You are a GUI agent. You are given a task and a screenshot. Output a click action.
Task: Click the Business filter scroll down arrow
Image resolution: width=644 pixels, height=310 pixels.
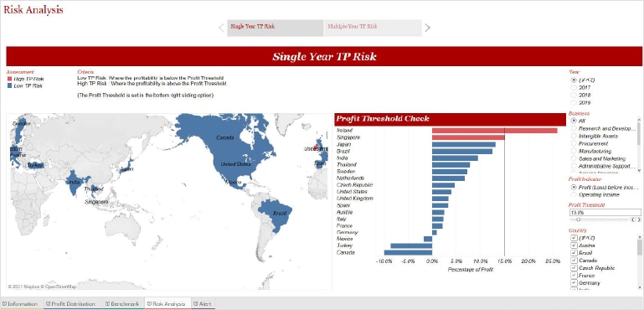pyautogui.click(x=639, y=170)
